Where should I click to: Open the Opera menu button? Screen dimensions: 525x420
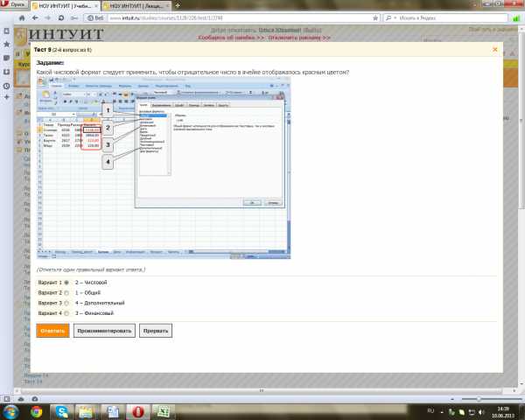pyautogui.click(x=14, y=4)
